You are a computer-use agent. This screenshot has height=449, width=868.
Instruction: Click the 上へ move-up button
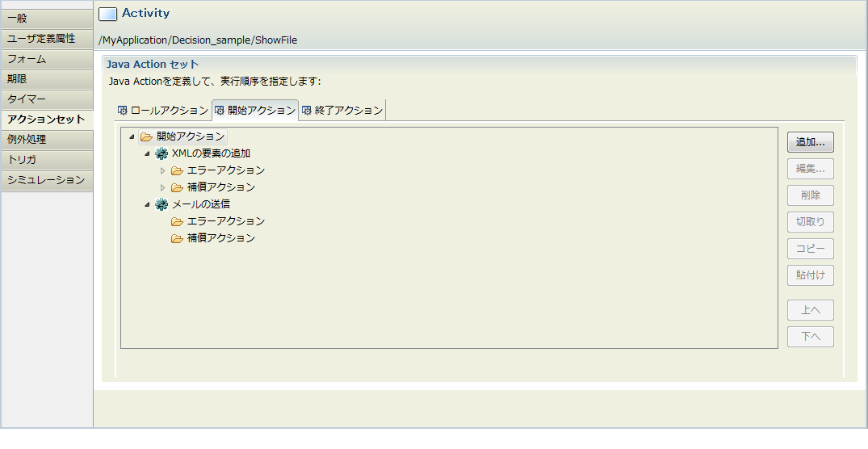click(811, 310)
